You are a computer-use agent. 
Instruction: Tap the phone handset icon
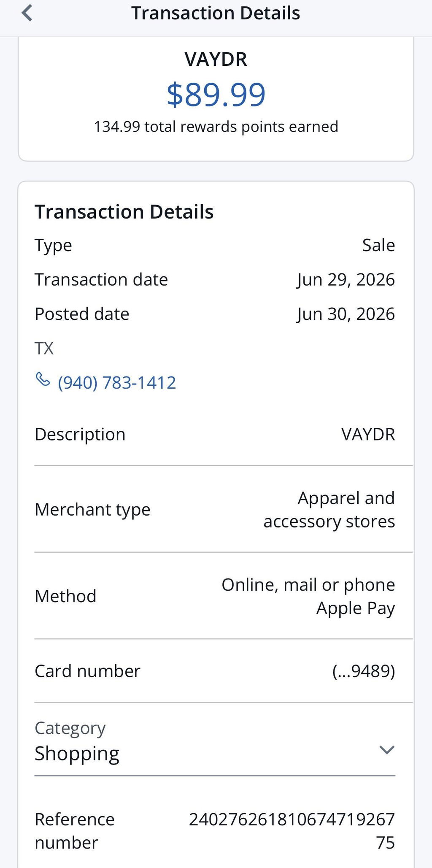pyautogui.click(x=43, y=379)
